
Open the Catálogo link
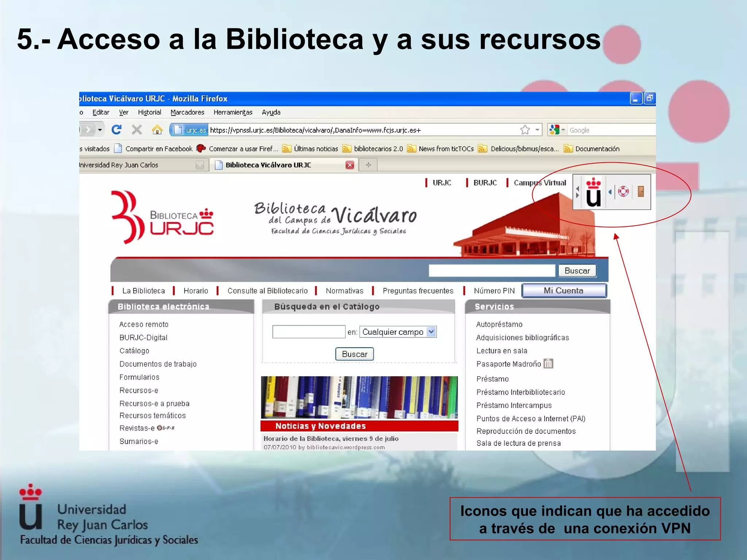pos(134,351)
